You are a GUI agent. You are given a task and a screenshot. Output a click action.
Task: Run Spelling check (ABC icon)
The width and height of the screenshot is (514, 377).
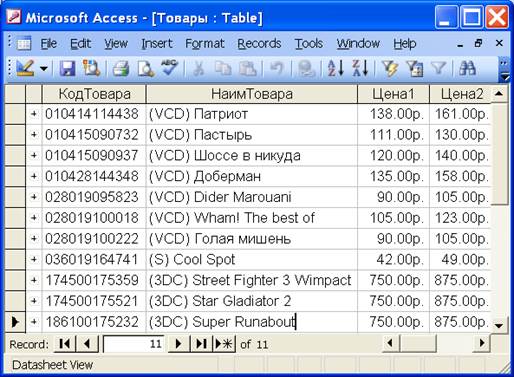coord(169,68)
